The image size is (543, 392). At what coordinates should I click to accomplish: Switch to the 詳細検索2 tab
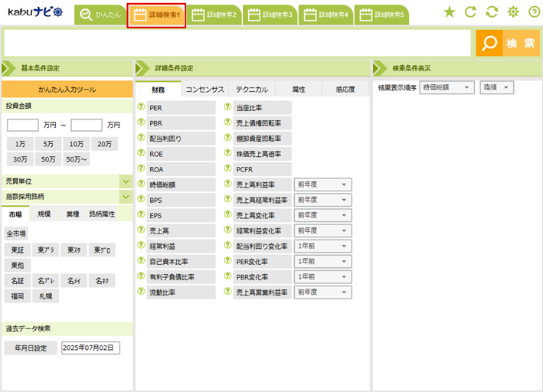pos(215,15)
